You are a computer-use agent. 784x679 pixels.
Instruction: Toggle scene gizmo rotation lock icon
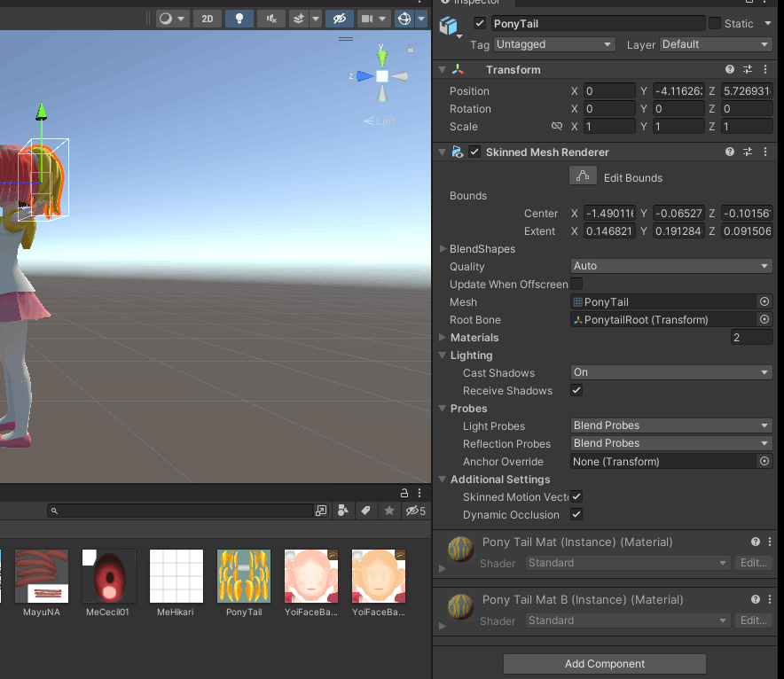[x=411, y=49]
